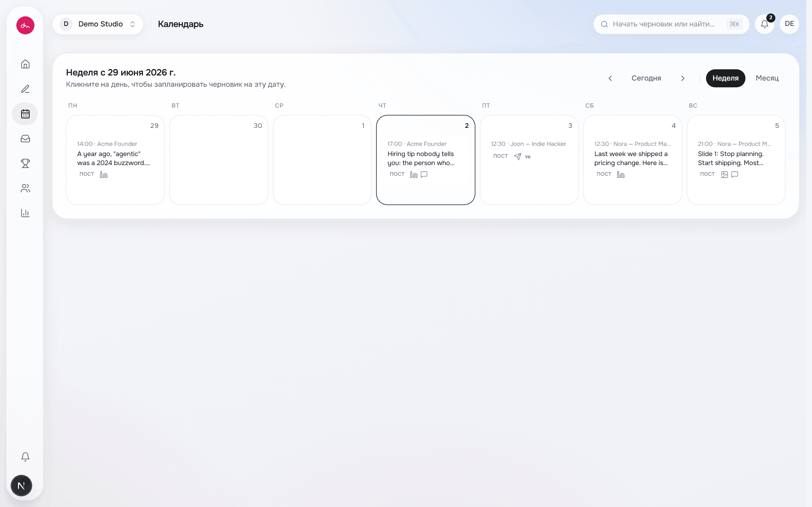Select the Неделя view tab
Image resolution: width=812 pixels, height=507 pixels.
pos(725,78)
